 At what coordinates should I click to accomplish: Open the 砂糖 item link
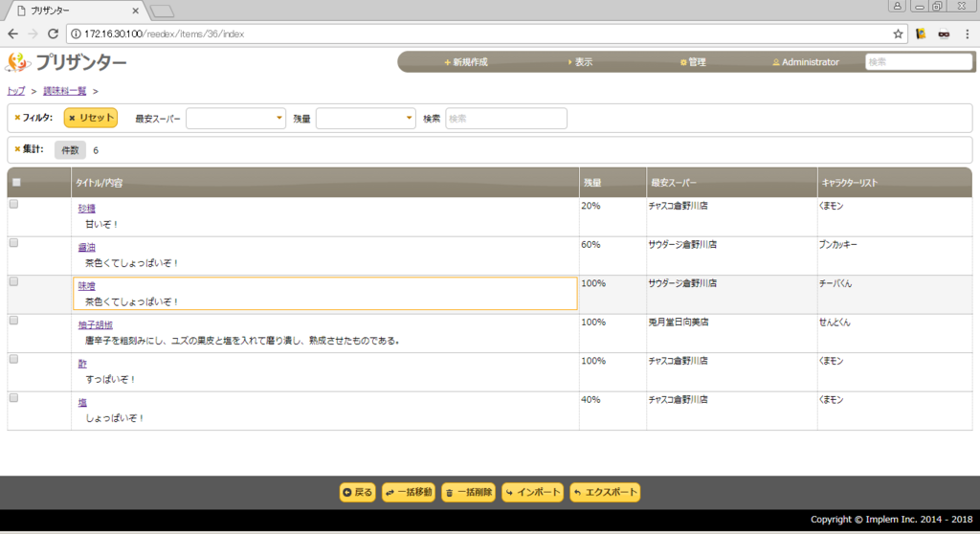87,209
